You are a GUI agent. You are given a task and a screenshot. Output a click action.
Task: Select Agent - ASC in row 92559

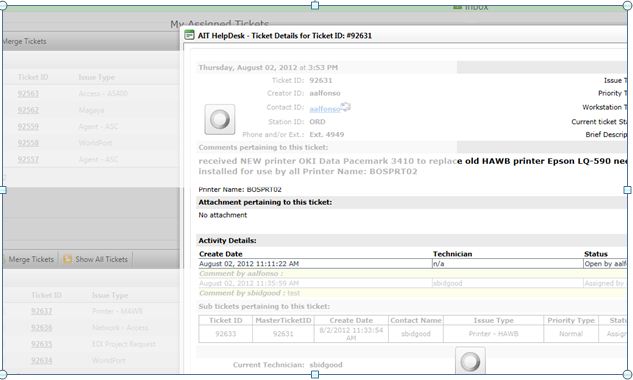(98, 127)
